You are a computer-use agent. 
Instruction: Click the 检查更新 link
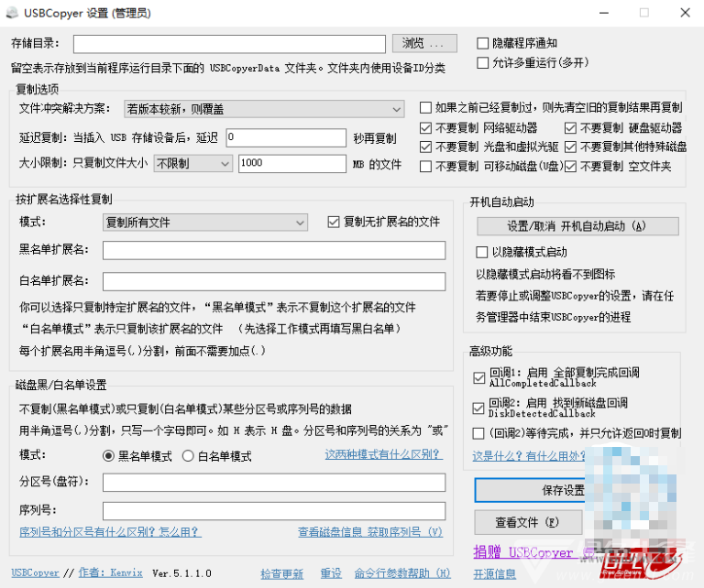pos(282,573)
